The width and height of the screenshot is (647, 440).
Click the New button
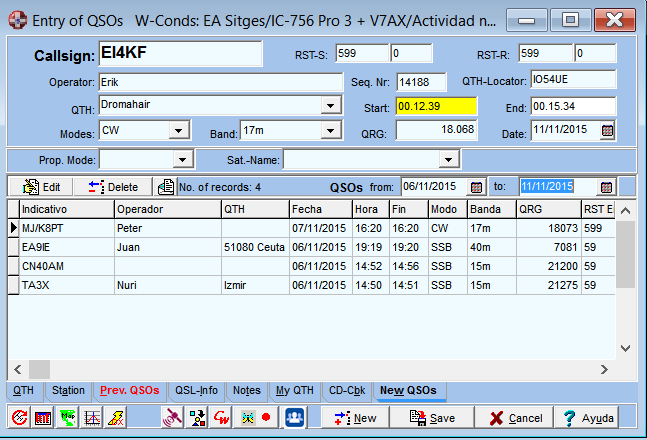[x=355, y=418]
